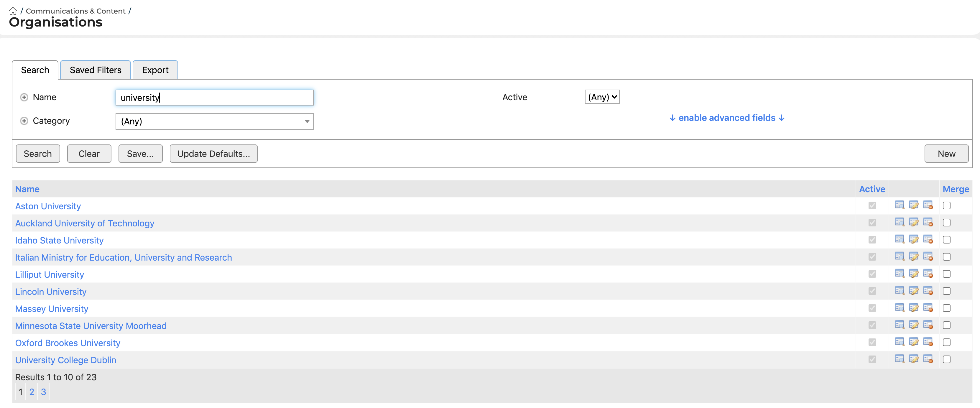Click the delete icon for Lilliput University

tap(928, 274)
